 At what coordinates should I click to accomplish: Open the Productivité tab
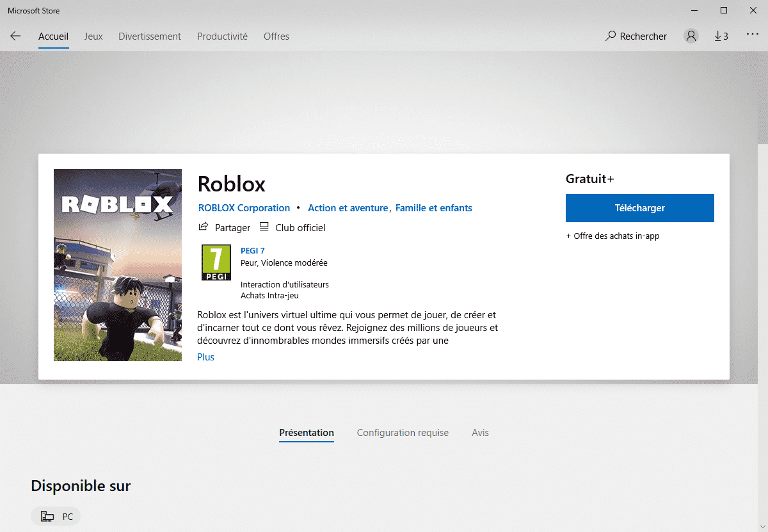click(222, 36)
